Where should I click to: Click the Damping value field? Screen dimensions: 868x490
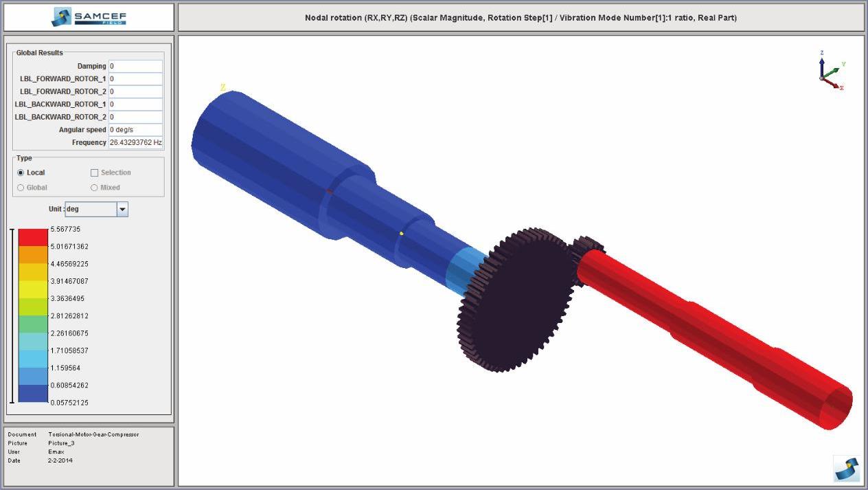pyautogui.click(x=135, y=66)
